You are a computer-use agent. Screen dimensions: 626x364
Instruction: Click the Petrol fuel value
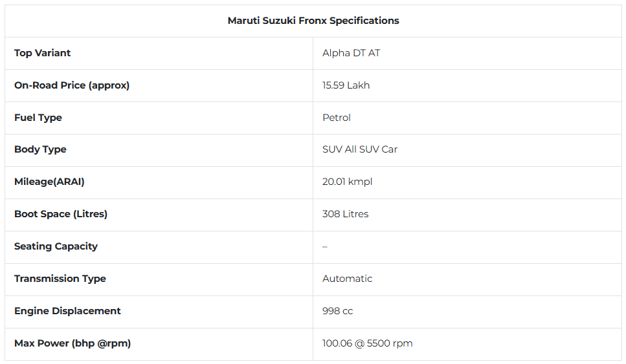[x=336, y=118]
